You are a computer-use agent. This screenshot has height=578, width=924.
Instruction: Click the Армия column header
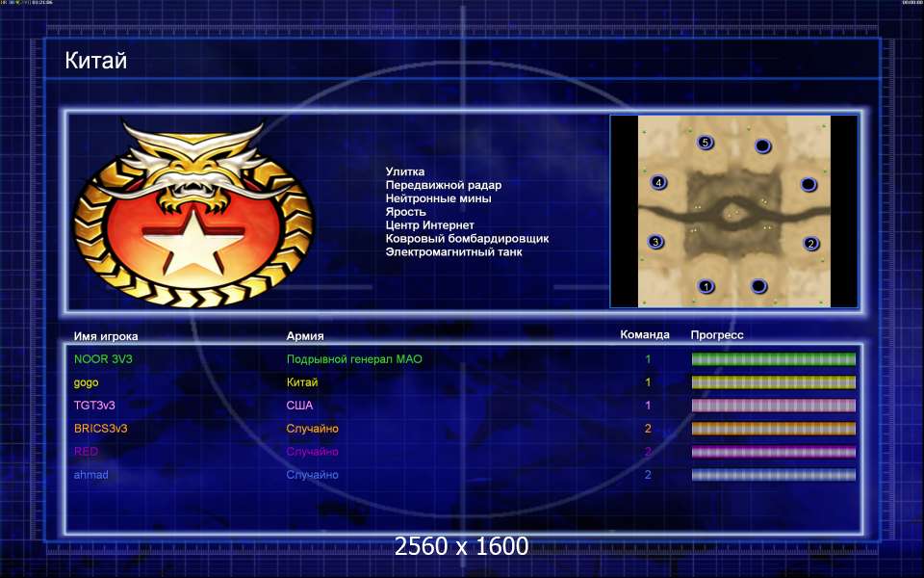[305, 335]
